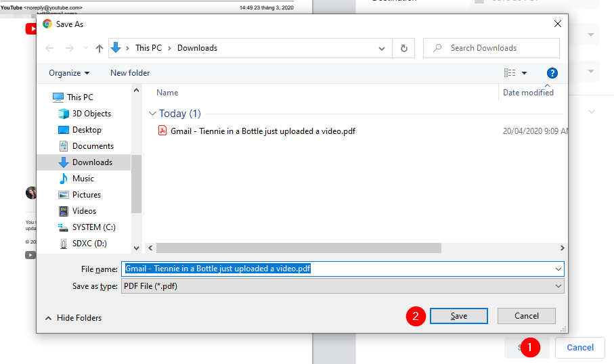The height and width of the screenshot is (364, 614).
Task: Cancel the Save As dialog
Action: click(x=526, y=316)
